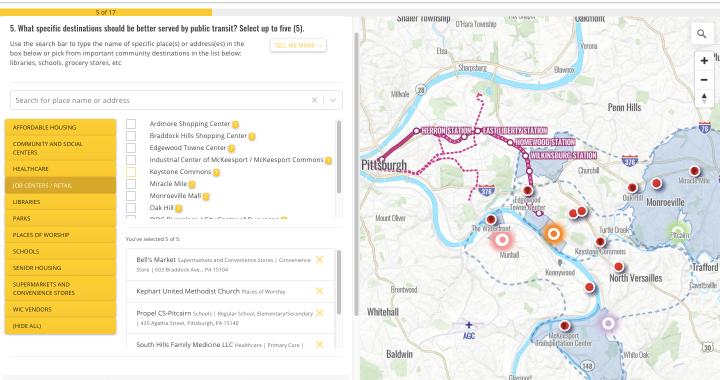The image size is (720, 380).
Task: Click the Tell Me More button
Action: (298, 45)
